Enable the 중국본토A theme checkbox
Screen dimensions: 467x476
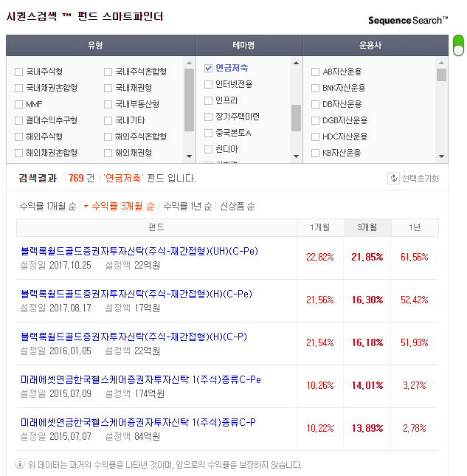(x=208, y=133)
